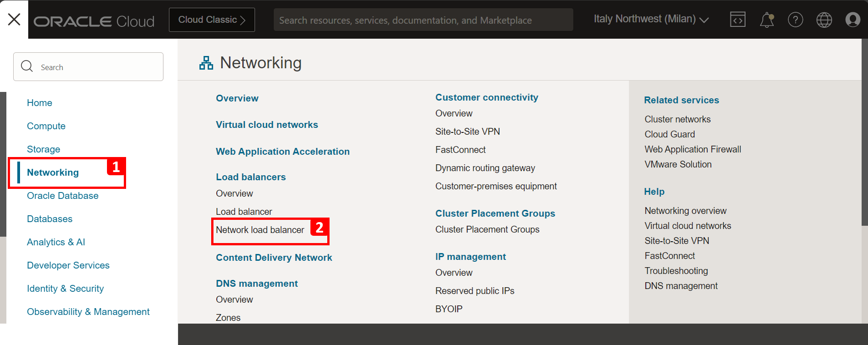Select Identity & Security in the menu
This screenshot has width=868, height=345.
coord(65,289)
